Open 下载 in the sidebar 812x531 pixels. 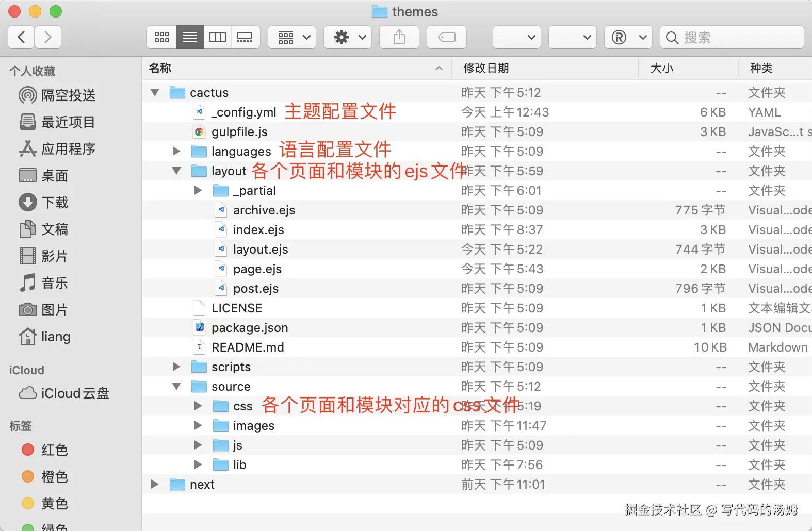pos(44,203)
